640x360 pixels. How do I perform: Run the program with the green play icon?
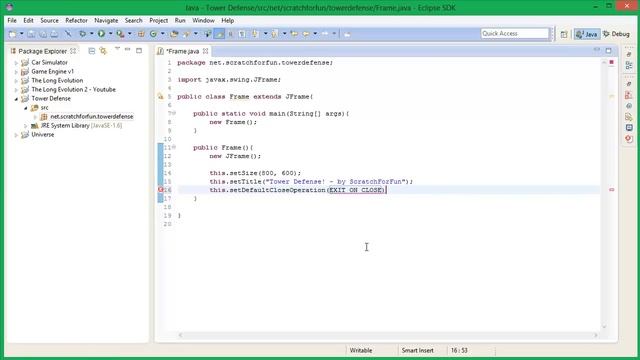click(x=101, y=34)
